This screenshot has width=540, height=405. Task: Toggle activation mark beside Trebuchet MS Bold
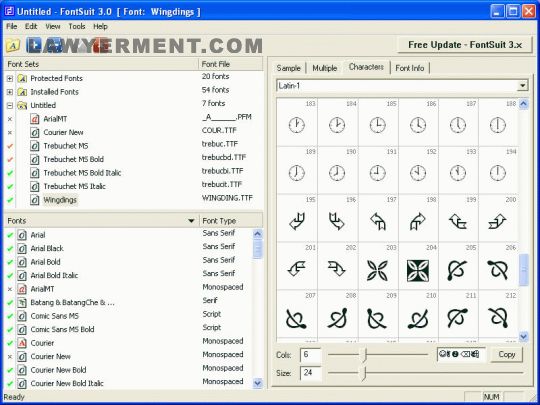coord(10,159)
